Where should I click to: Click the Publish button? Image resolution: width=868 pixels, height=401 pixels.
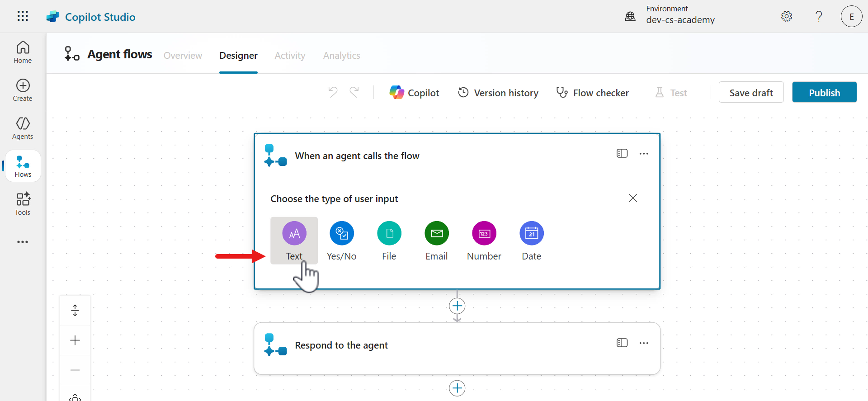824,93
